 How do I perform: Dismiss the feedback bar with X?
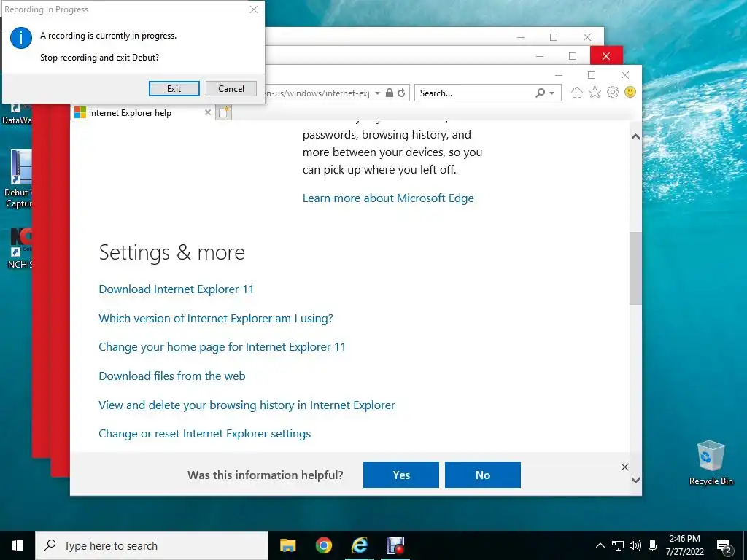coord(624,467)
